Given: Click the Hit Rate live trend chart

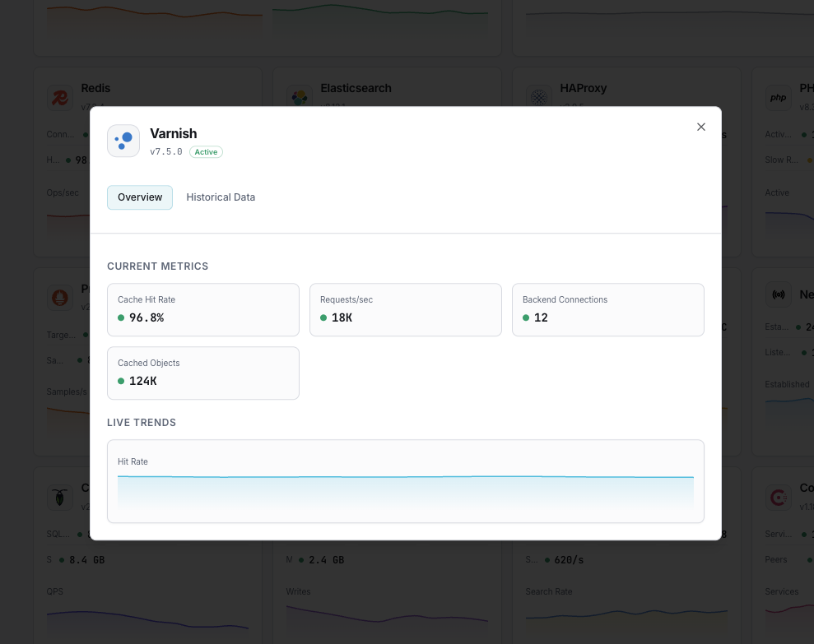Looking at the screenshot, I should click(405, 481).
